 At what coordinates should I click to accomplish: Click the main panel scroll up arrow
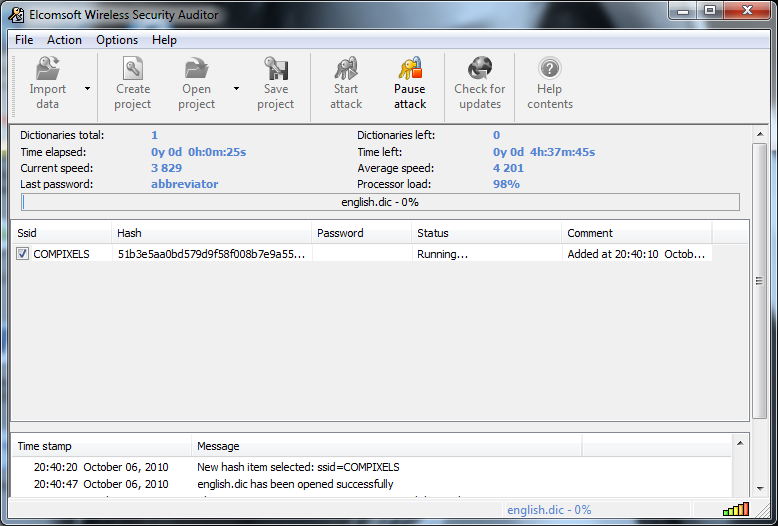click(760, 134)
